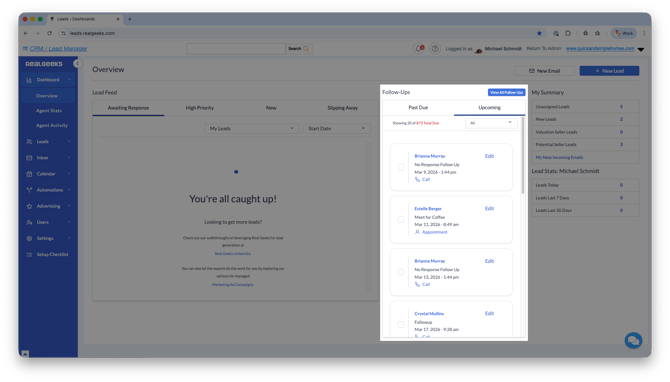
Task: Click the Advertising star icon
Action: (29, 206)
